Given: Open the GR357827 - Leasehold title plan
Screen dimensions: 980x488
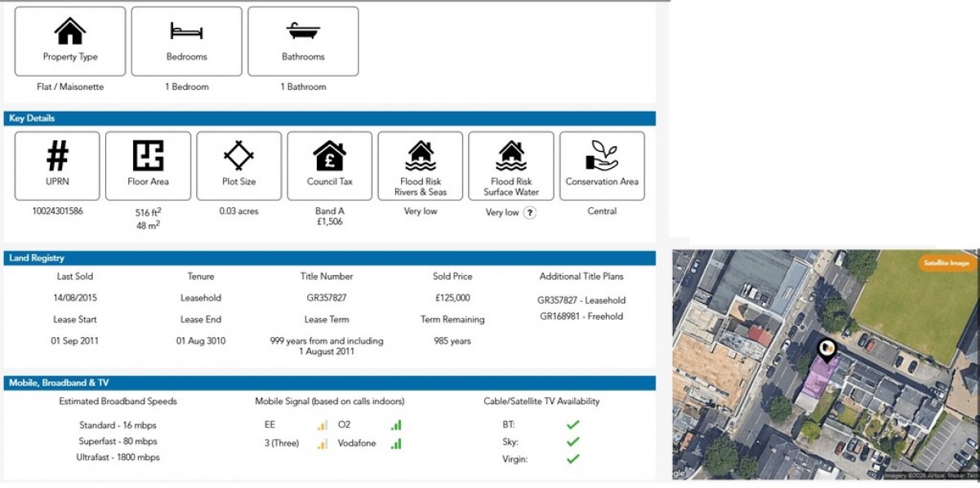Looking at the screenshot, I should 581,300.
